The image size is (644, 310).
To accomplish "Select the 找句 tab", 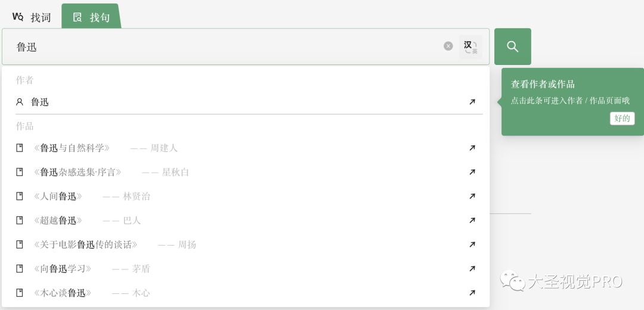I will (91, 17).
